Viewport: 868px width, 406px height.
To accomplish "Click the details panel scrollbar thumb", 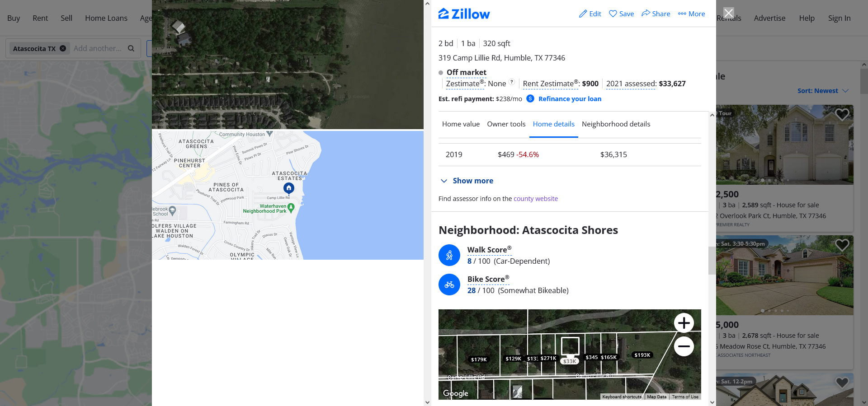I will tap(712, 261).
